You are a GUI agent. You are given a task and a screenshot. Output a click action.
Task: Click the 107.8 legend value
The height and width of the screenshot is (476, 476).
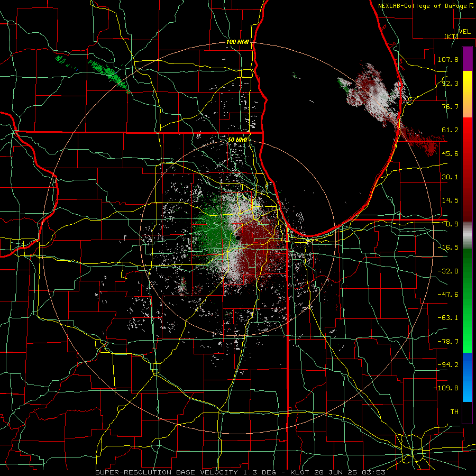(448, 59)
